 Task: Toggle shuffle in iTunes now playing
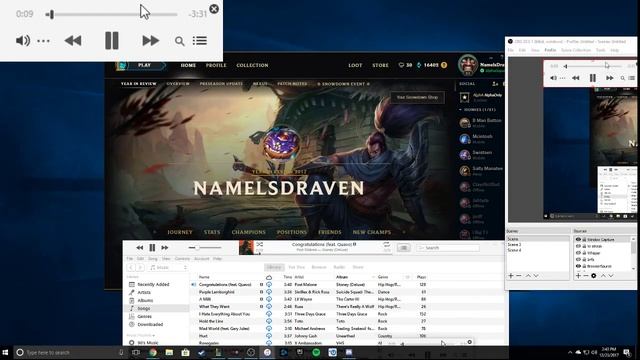(x=260, y=244)
